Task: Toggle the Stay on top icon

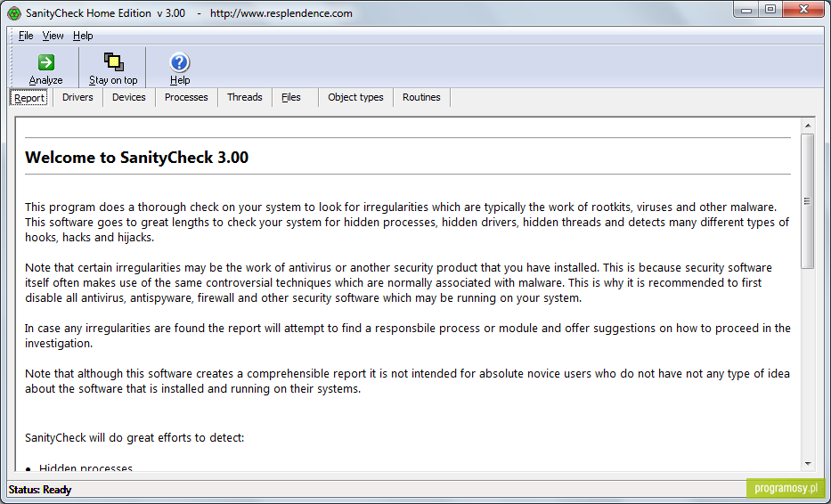Action: pos(113,62)
